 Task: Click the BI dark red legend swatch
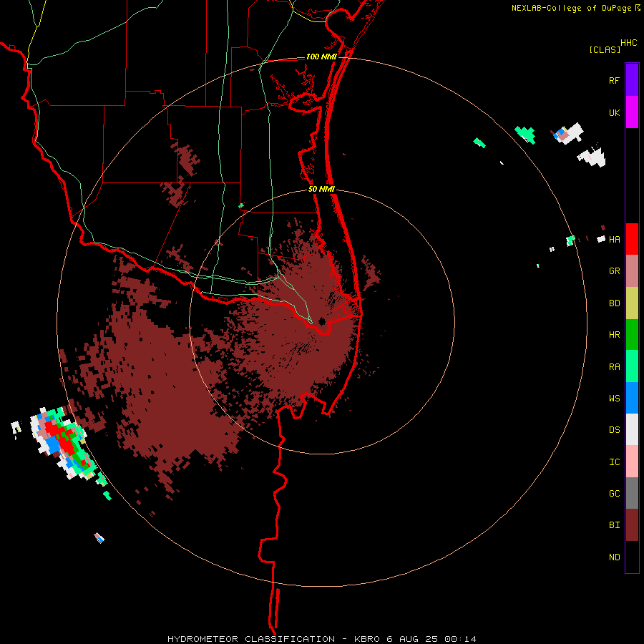coord(632,525)
